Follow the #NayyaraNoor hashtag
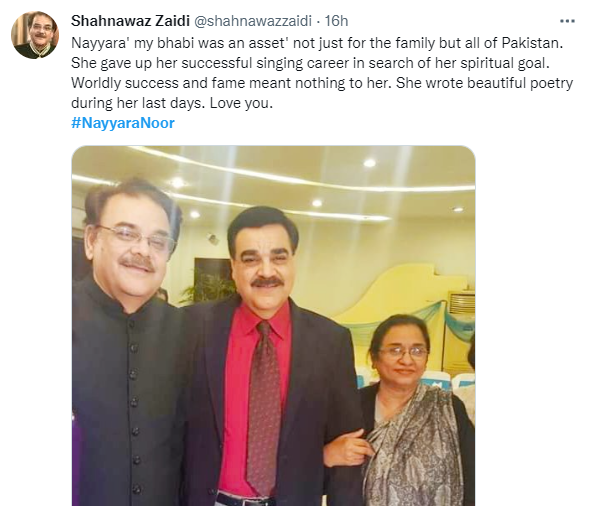Screen dimensions: 589x506 click(123, 123)
